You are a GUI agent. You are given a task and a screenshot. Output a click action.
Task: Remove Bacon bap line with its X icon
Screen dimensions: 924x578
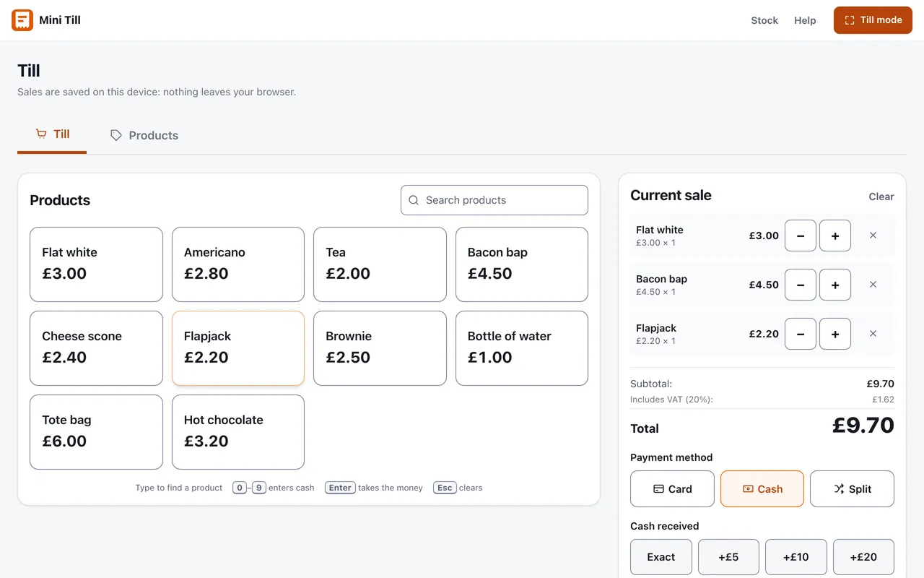click(x=873, y=285)
